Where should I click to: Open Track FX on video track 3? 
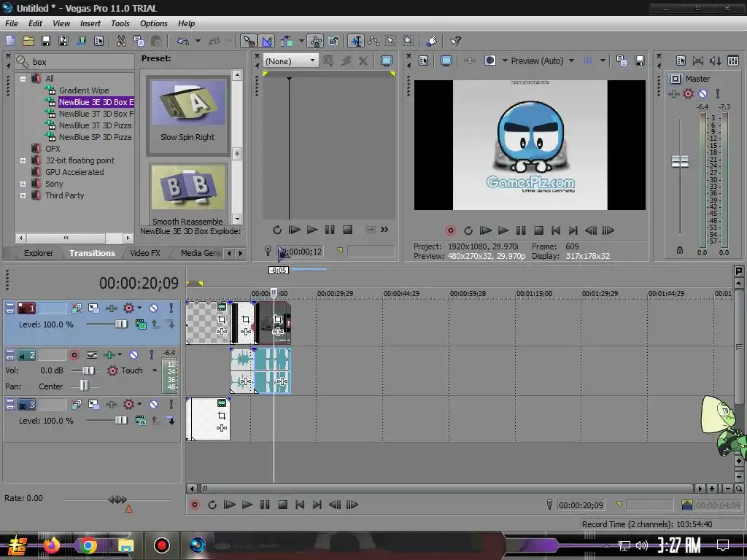[112, 404]
